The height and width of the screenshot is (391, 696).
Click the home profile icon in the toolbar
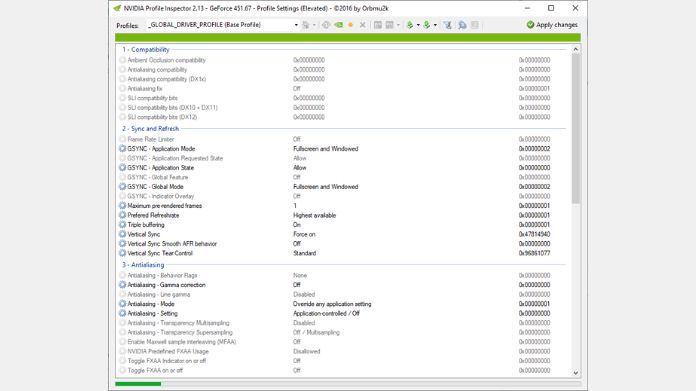[x=306, y=25]
